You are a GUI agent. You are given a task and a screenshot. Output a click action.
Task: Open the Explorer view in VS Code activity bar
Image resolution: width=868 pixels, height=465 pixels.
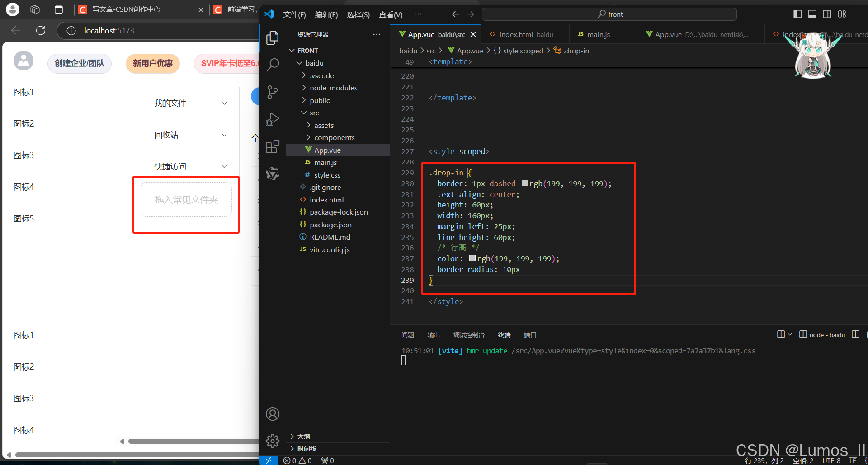click(273, 38)
